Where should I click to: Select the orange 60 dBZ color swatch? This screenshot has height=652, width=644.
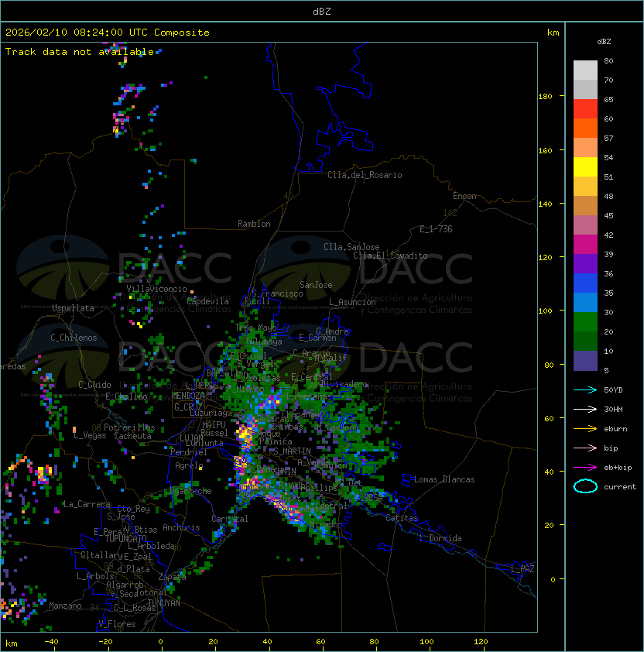(585, 128)
